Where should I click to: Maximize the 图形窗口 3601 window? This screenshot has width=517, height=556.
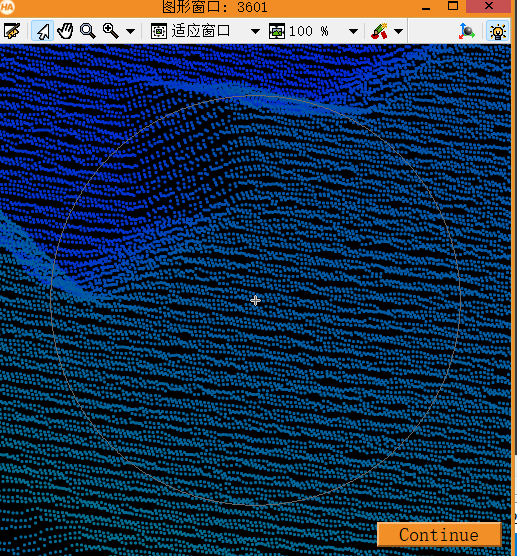pos(453,6)
